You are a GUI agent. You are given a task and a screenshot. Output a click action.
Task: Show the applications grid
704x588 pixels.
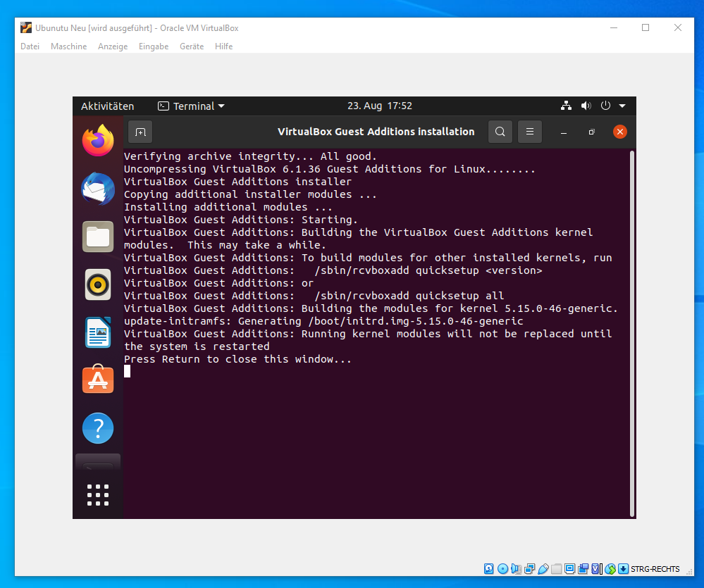(x=98, y=494)
